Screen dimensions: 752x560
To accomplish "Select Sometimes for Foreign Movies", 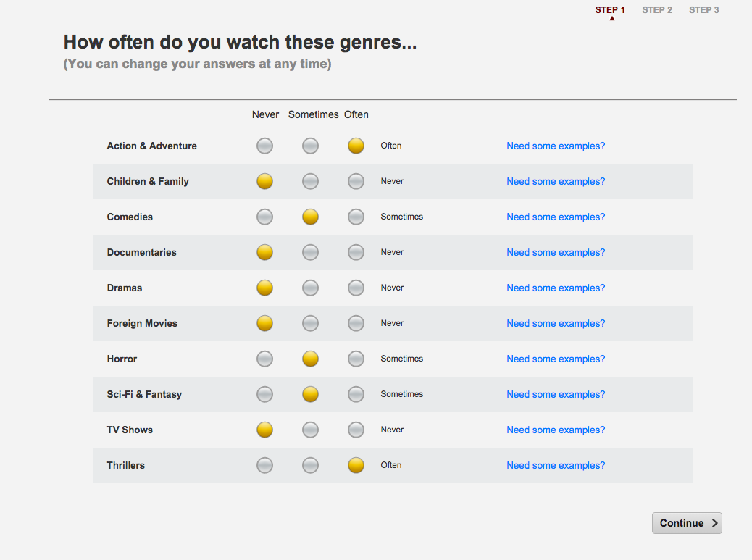I will [310, 323].
